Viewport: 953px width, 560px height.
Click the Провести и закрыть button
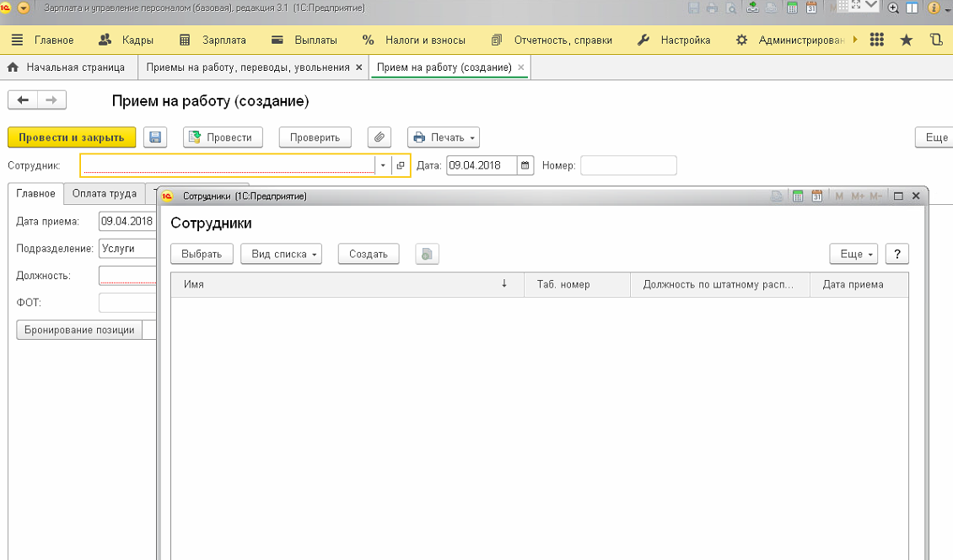point(72,137)
